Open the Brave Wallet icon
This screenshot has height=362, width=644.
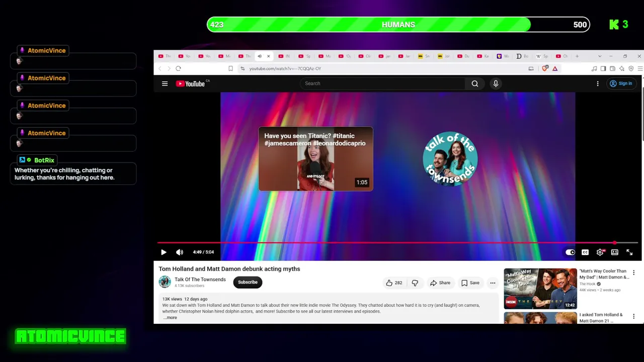point(612,68)
